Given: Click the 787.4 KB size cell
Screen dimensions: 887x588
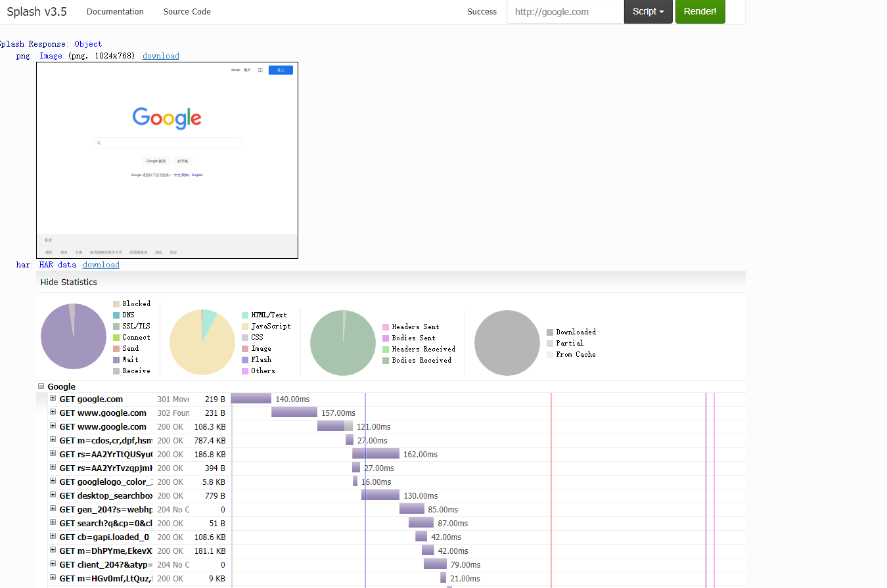Looking at the screenshot, I should tap(210, 441).
